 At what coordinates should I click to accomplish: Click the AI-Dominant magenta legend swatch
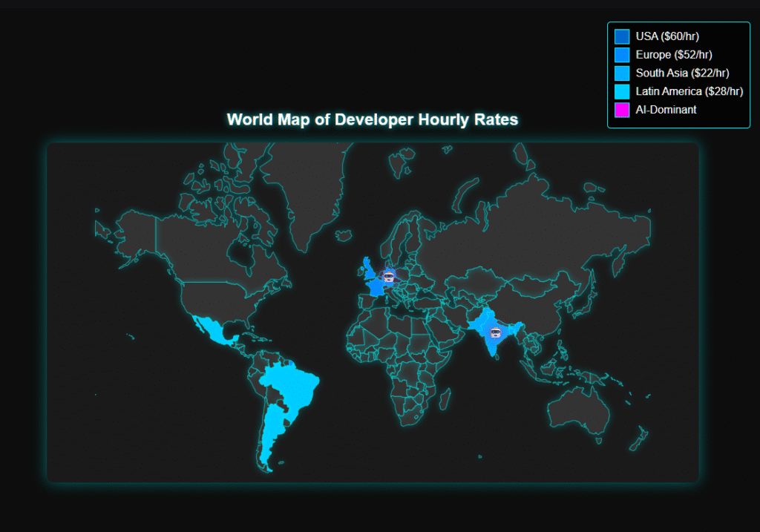pyautogui.click(x=620, y=109)
